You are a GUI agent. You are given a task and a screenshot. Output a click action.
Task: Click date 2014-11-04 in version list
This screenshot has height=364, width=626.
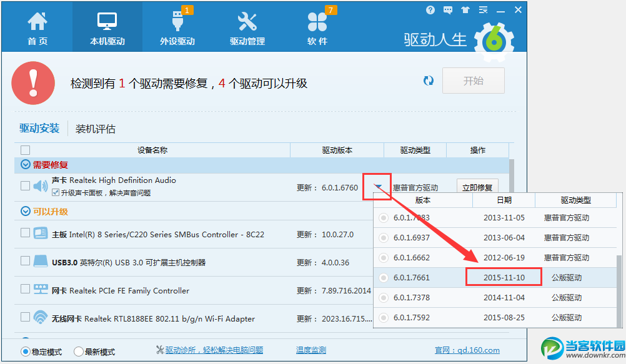(x=504, y=297)
